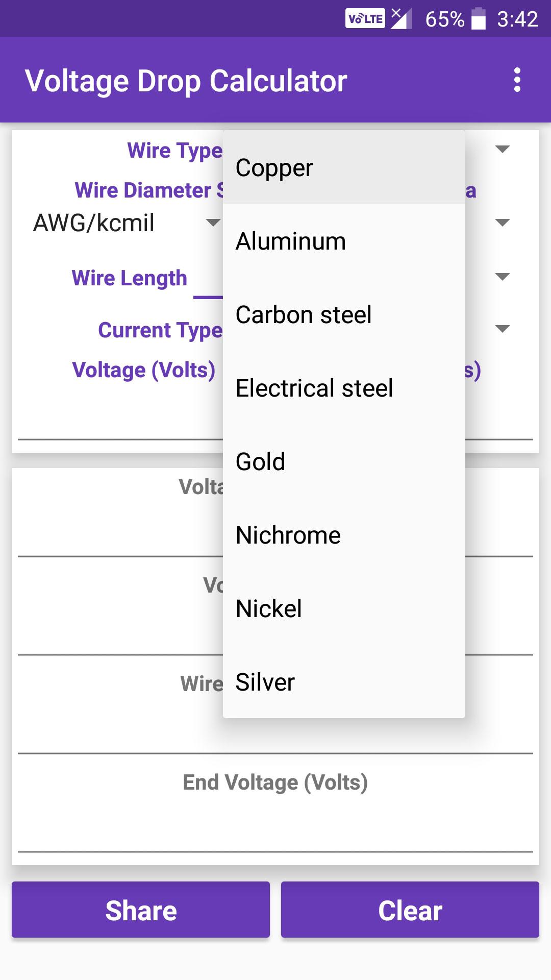The image size is (551, 980).
Task: Choose Silver wire type
Action: coord(344,682)
